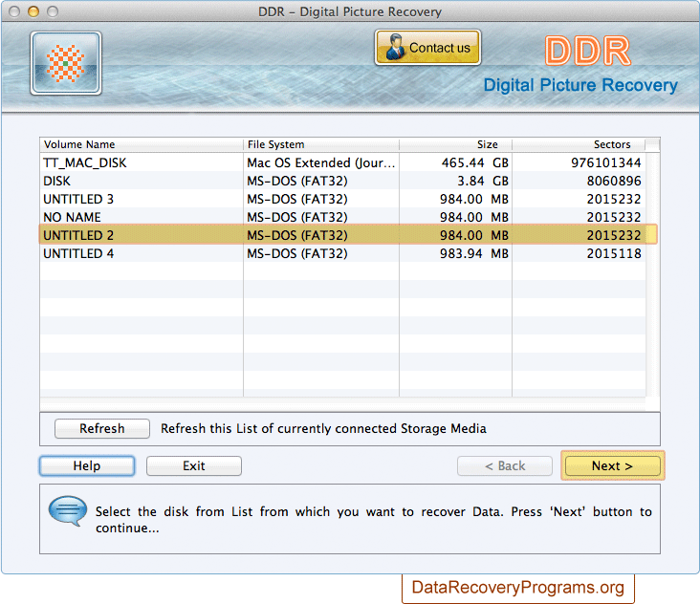This screenshot has width=700, height=604.
Task: Click the DataRecoveryPrograms.org link
Action: 518,587
